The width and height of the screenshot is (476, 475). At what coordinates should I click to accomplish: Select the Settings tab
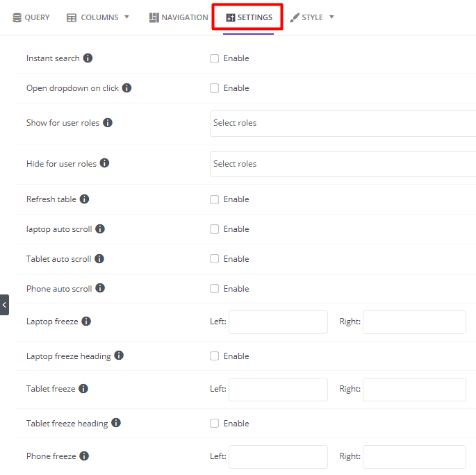[x=249, y=17]
